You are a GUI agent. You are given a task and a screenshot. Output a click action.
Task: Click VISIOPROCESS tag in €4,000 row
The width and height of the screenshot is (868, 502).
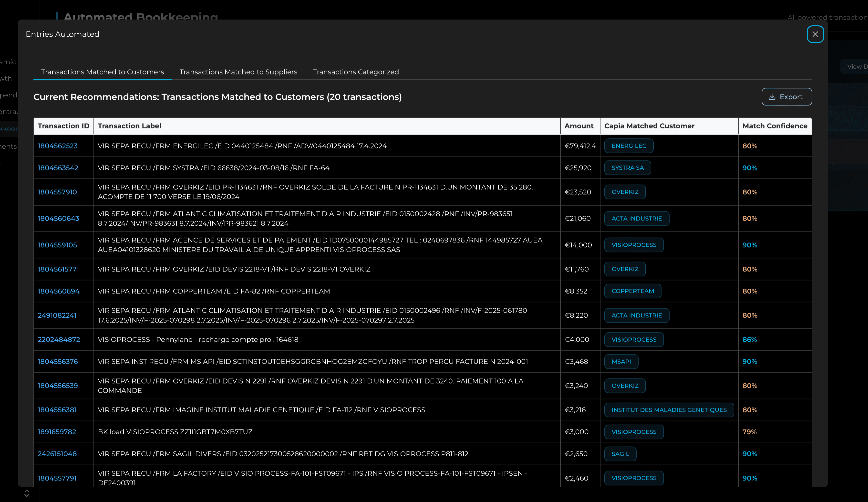(x=634, y=339)
